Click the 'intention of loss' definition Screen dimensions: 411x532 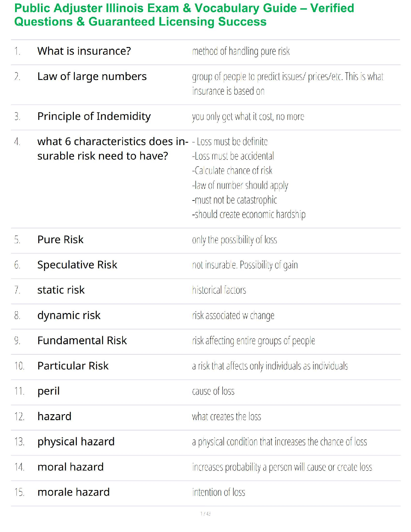(x=219, y=492)
